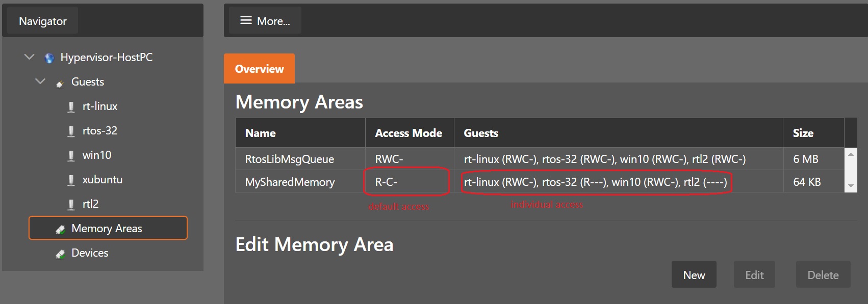868x304 pixels.
Task: Collapse the Guests tree branch
Action: 39,81
